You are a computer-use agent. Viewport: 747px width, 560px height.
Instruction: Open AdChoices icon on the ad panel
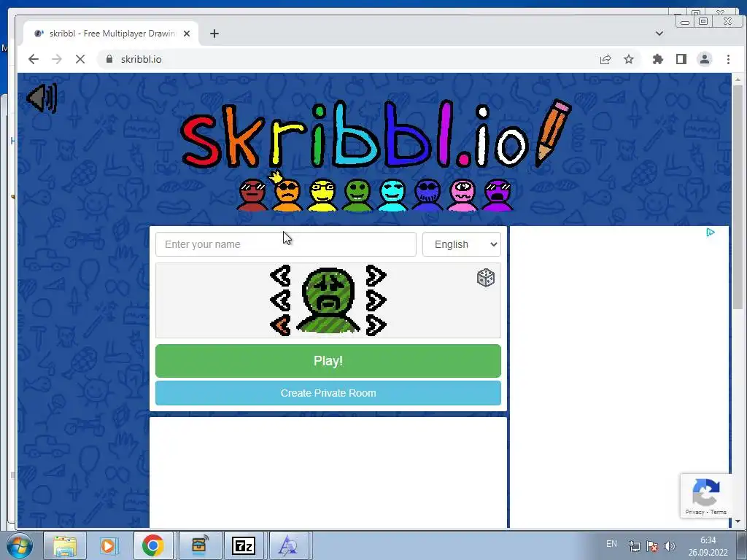coord(711,233)
